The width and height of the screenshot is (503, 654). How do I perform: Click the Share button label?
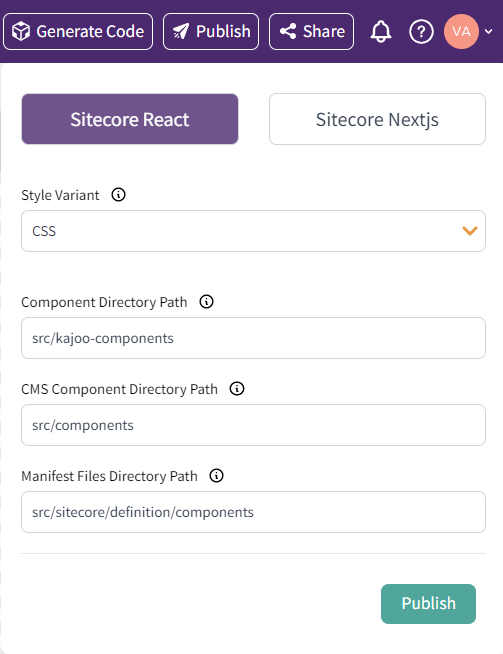324,32
